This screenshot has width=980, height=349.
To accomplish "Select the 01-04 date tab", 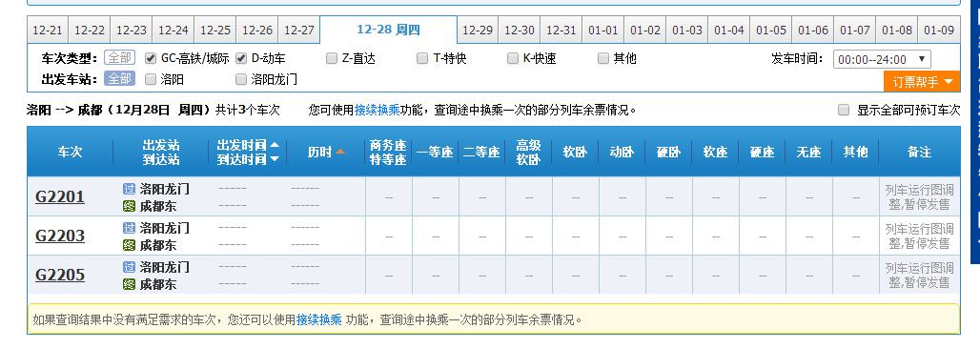I will 728,30.
